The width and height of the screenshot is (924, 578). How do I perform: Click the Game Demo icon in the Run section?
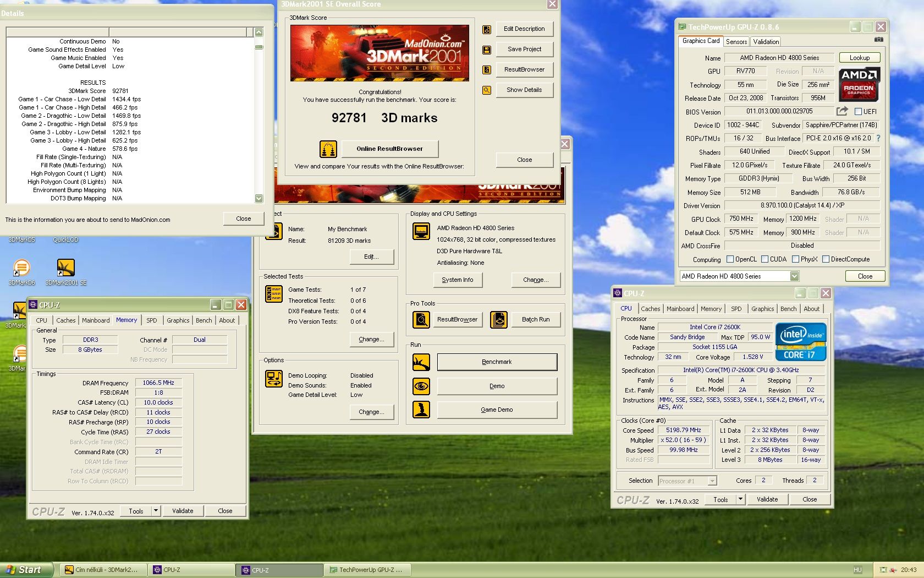[x=421, y=410]
